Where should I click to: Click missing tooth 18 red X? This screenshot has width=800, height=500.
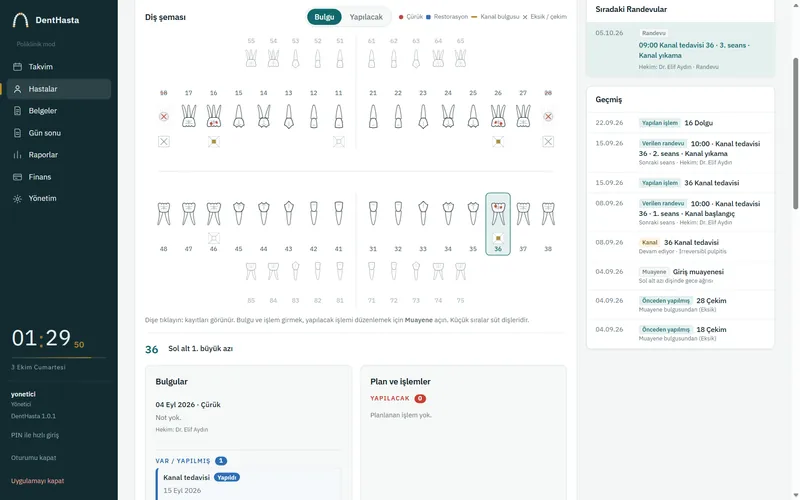click(x=164, y=116)
